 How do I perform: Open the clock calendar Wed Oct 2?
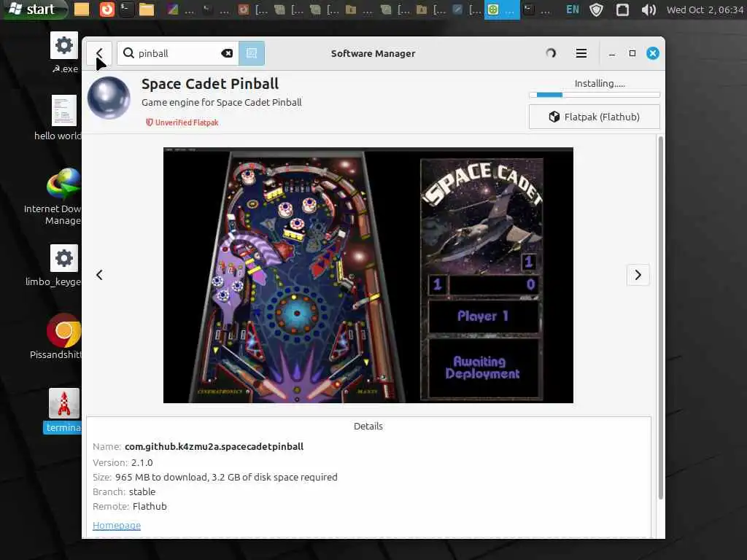point(705,9)
